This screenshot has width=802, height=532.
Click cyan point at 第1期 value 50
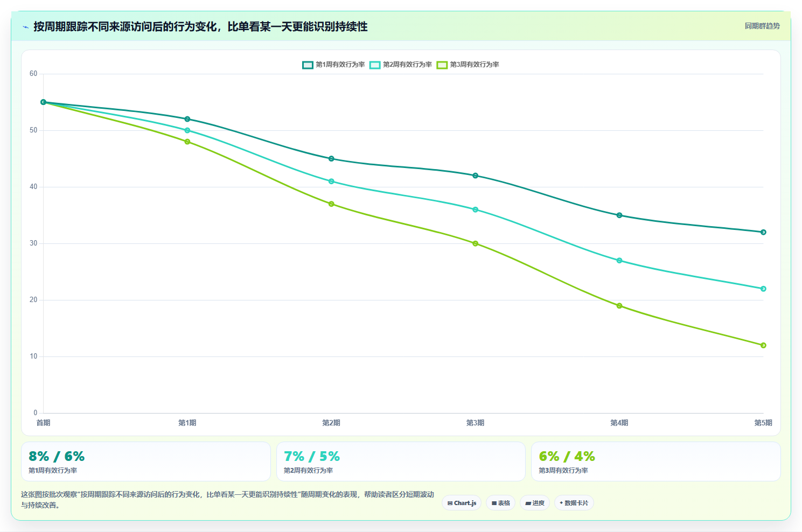187,130
